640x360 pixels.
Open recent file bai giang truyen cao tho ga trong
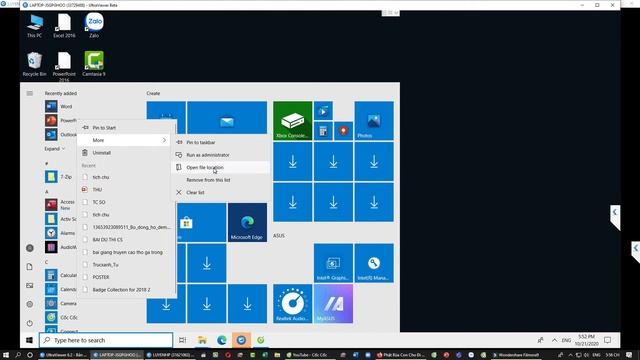coord(123,252)
